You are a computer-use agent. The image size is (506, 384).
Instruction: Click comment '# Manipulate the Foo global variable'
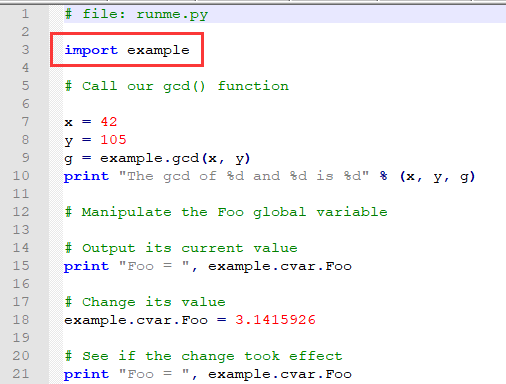click(x=226, y=212)
